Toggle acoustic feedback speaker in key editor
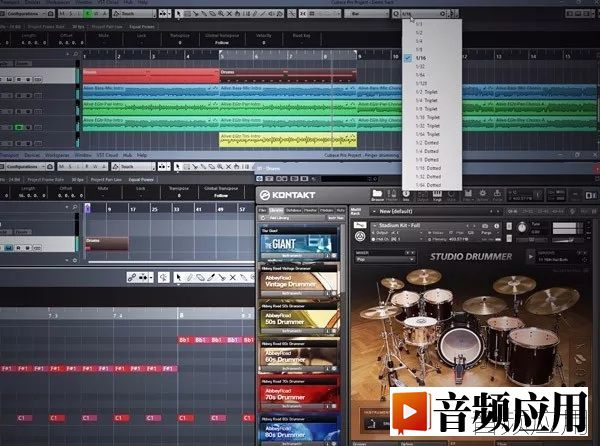The width and height of the screenshot is (600, 446). click(164, 277)
